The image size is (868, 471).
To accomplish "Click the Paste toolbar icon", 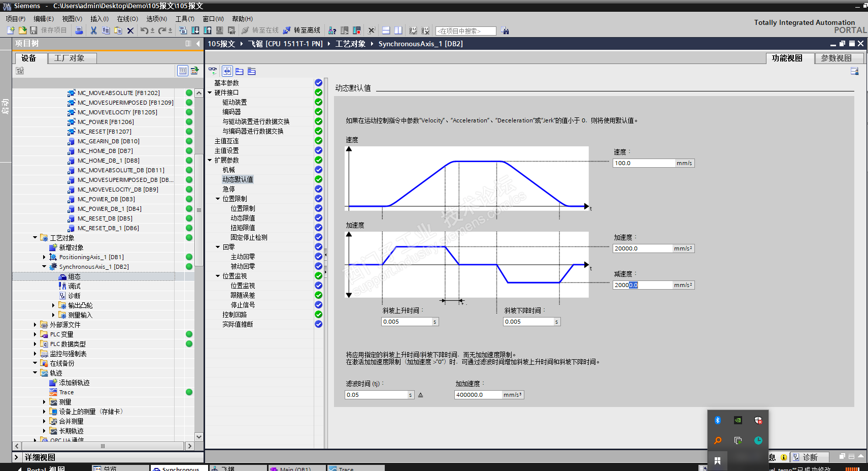I will (x=118, y=30).
